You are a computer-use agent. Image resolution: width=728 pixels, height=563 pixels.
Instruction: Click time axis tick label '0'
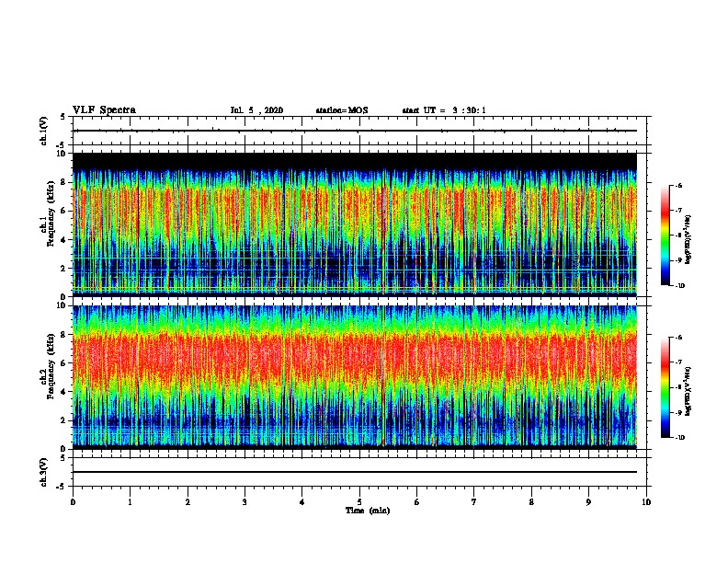[73, 501]
